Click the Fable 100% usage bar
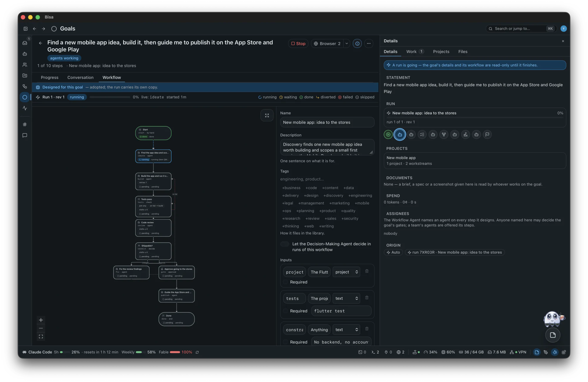The image size is (588, 382). pyautogui.click(x=175, y=352)
